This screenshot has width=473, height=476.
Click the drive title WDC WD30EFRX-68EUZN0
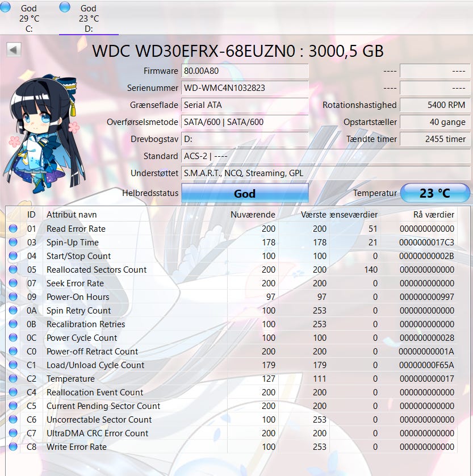coord(194,51)
